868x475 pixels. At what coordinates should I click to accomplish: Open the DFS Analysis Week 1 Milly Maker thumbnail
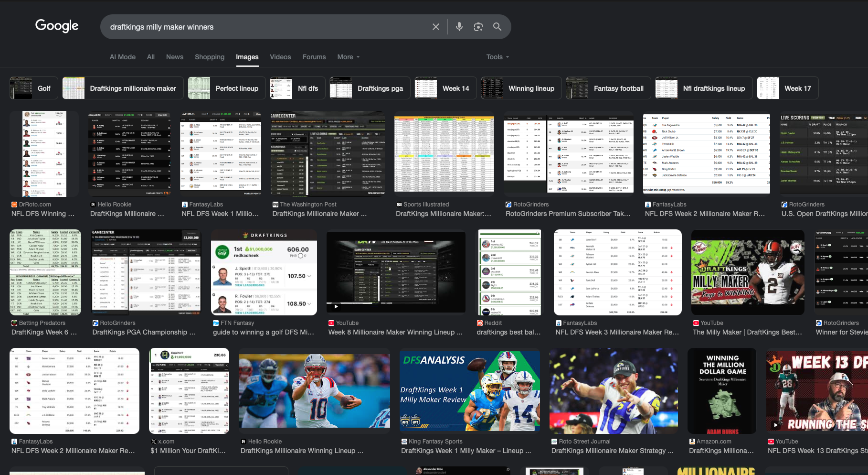pos(470,391)
